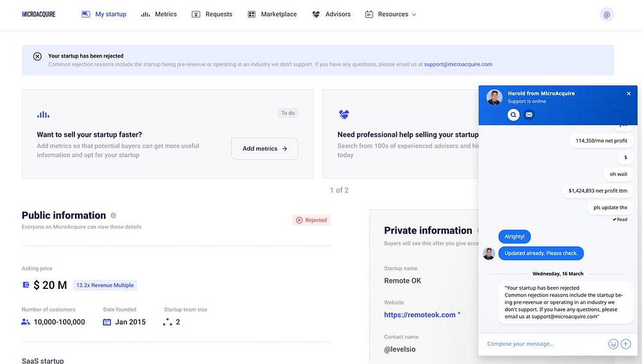Click the "1 of 2" card counter
Viewport: 642px width, 364px height.
[339, 191]
